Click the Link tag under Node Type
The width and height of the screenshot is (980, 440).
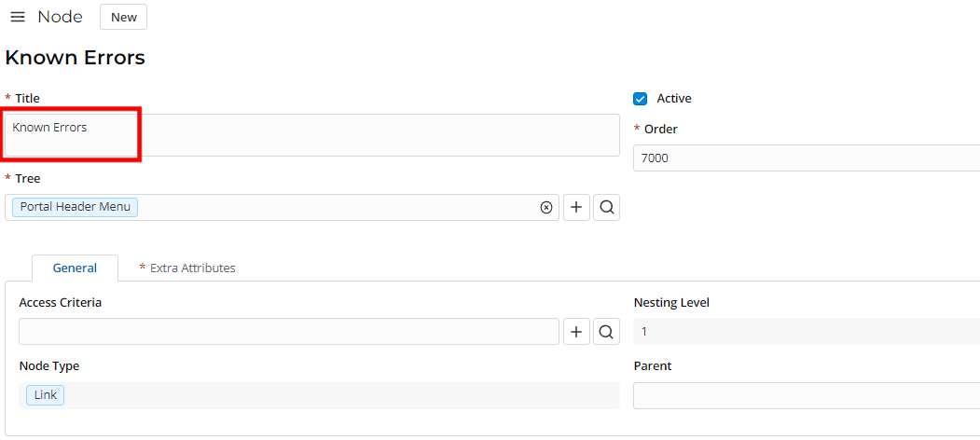pos(46,395)
